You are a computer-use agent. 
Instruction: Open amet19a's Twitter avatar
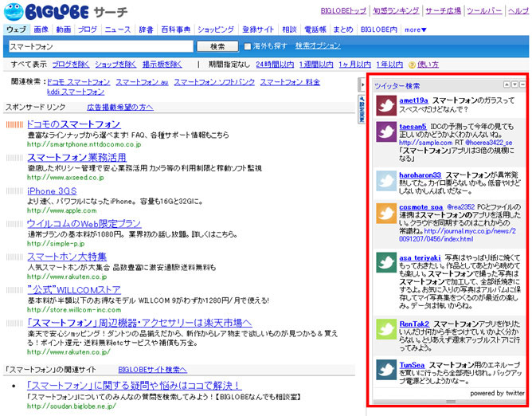[386, 106]
